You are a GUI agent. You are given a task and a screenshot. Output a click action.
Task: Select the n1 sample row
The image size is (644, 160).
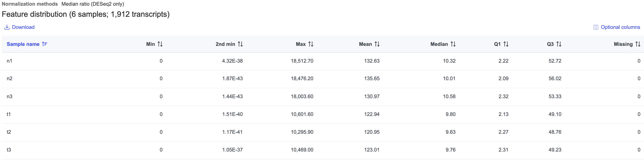(9, 61)
